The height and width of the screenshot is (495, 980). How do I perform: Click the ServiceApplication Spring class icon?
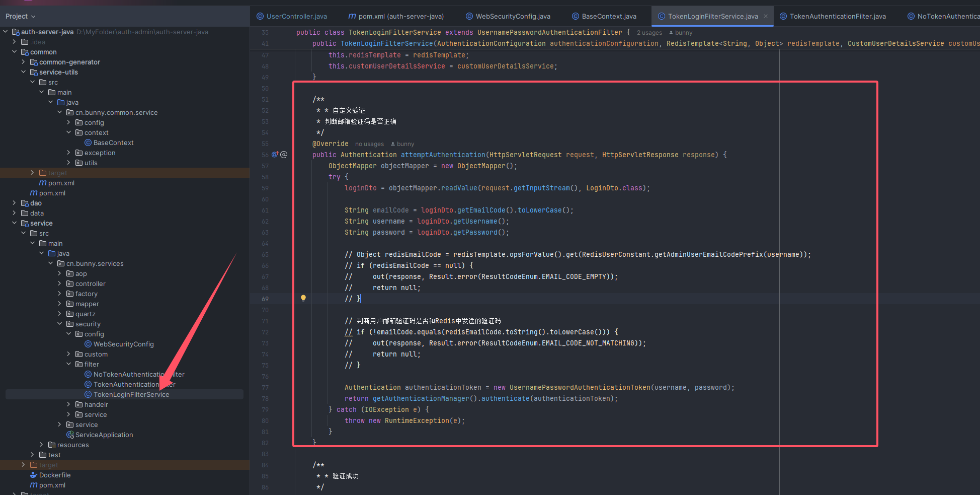point(70,435)
